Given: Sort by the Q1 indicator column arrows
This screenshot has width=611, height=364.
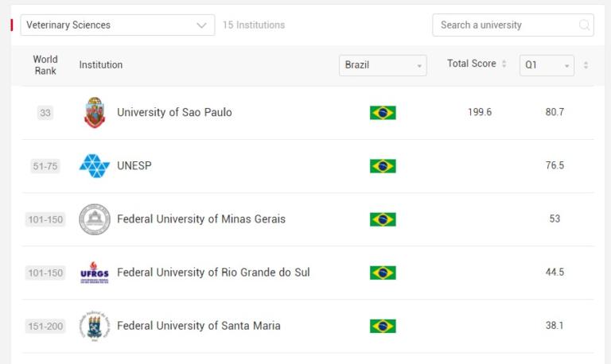Looking at the screenshot, I should [586, 65].
